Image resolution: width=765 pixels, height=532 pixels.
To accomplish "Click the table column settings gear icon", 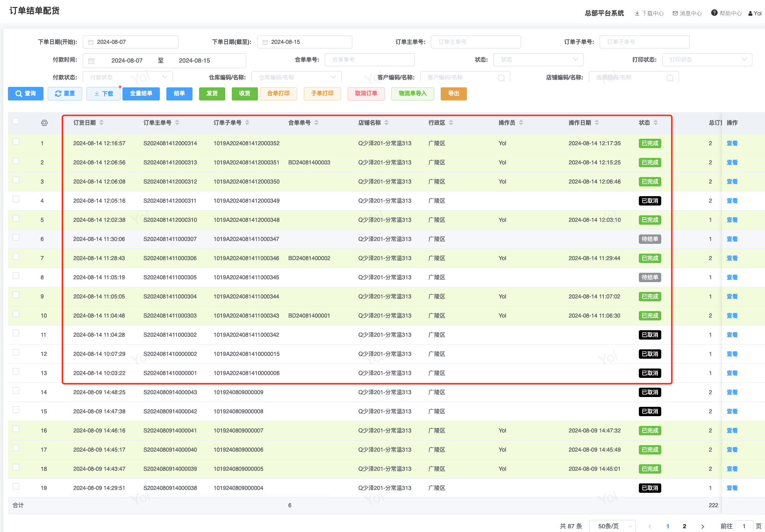I will 44,123.
